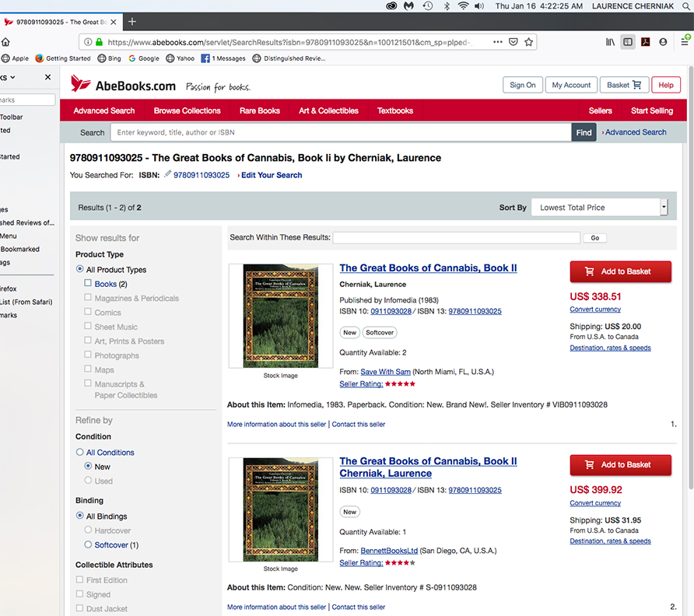Screen dimensions: 694x616
Task: Click Search Within These Results input
Action: tap(457, 238)
